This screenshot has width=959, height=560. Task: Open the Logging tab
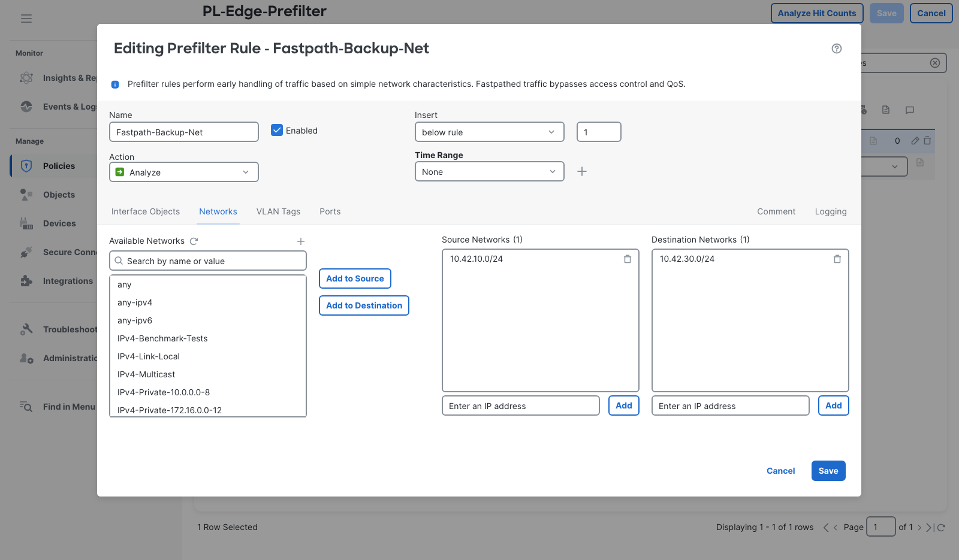point(831,211)
